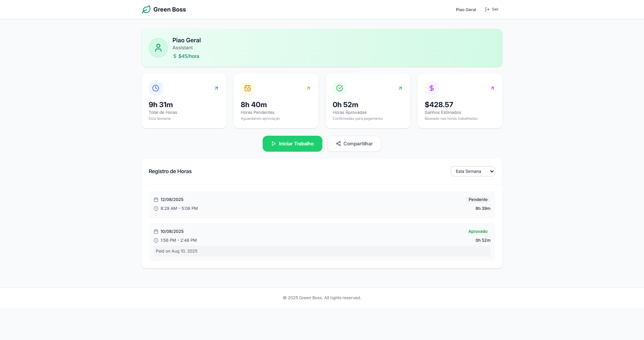Select the Pendente status badge
The image size is (644, 340).
coord(478,199)
